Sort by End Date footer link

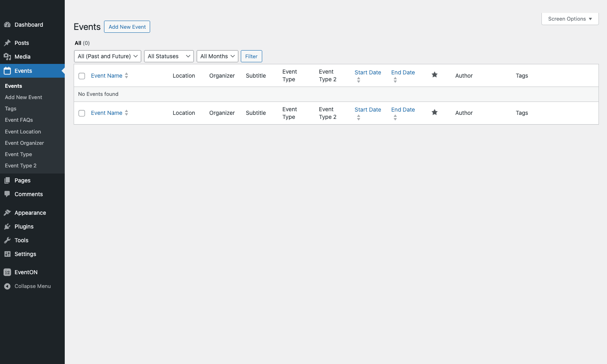403,110
